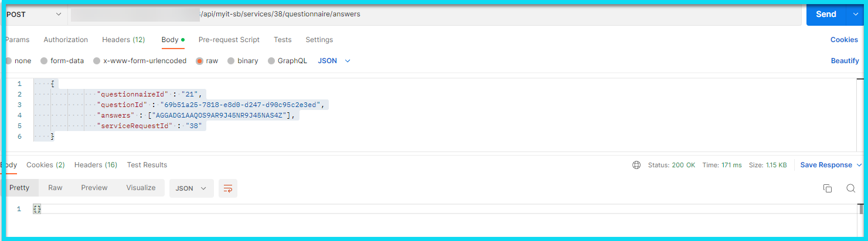Open the Pre-request Script tab
The image size is (868, 241).
point(229,40)
